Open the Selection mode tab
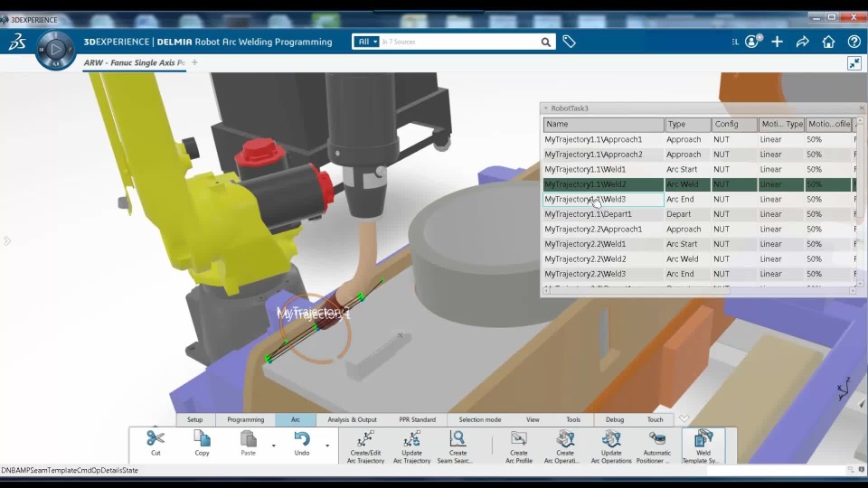 (x=480, y=419)
